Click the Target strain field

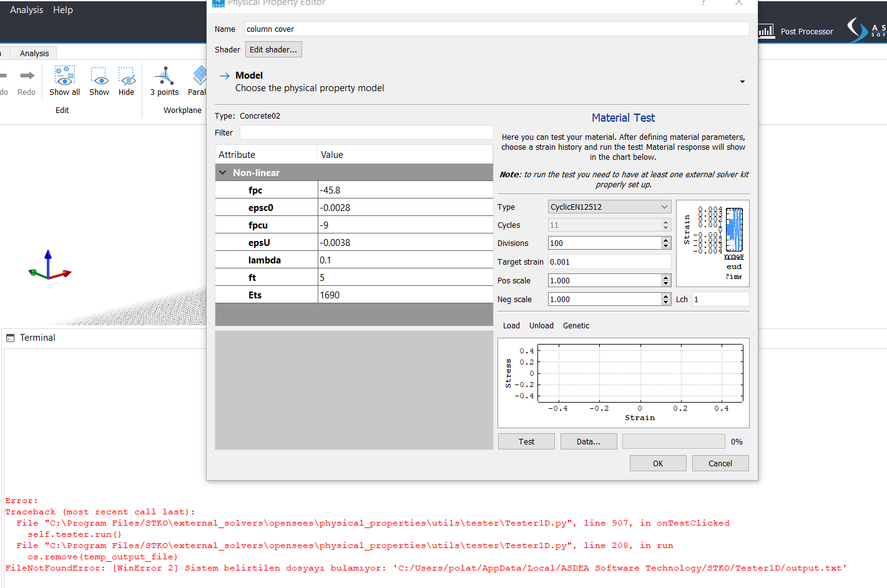pos(609,262)
